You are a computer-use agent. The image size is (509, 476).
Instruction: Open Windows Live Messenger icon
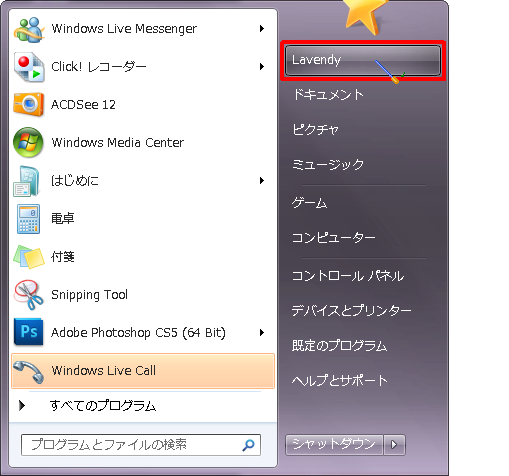(29, 29)
